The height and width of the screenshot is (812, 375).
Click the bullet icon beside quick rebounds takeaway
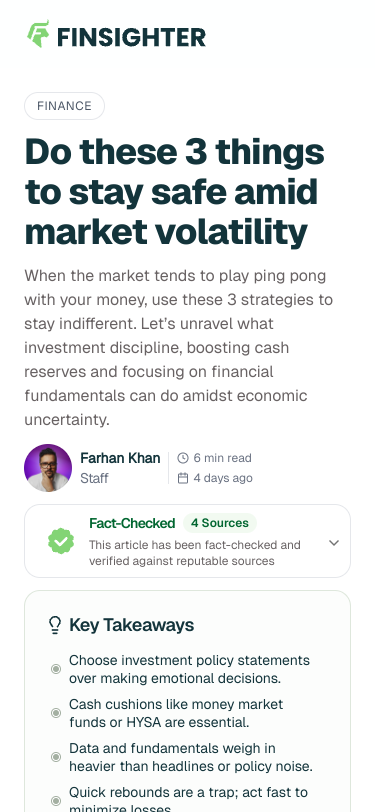point(56,801)
